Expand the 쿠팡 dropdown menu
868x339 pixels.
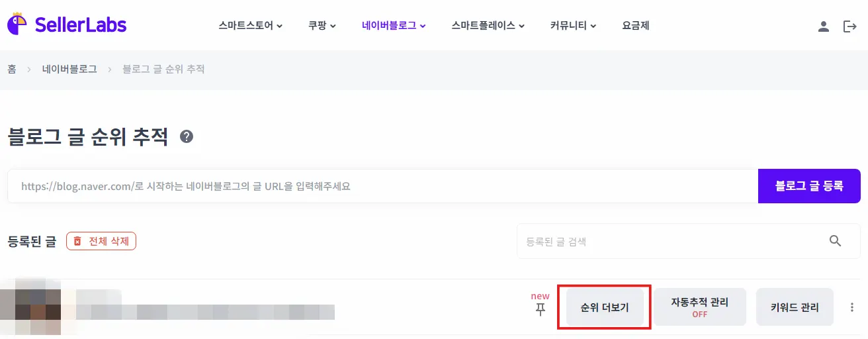(322, 26)
